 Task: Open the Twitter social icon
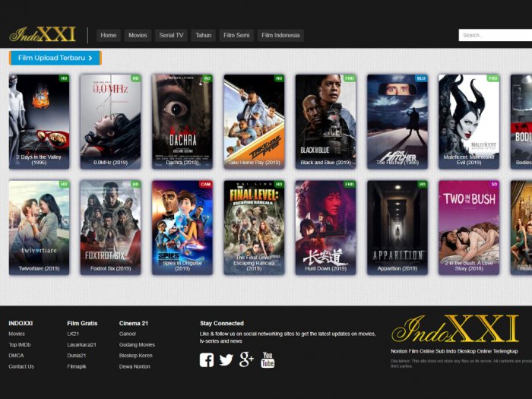(x=226, y=360)
